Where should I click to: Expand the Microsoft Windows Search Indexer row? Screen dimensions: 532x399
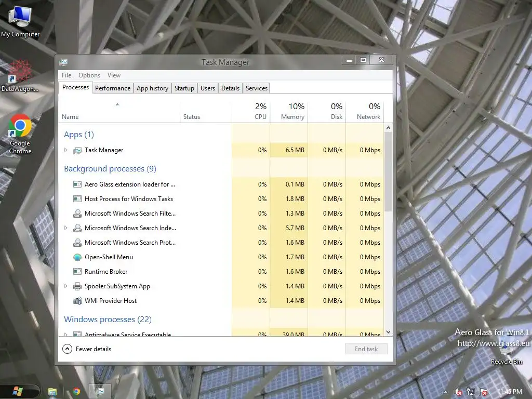click(66, 228)
